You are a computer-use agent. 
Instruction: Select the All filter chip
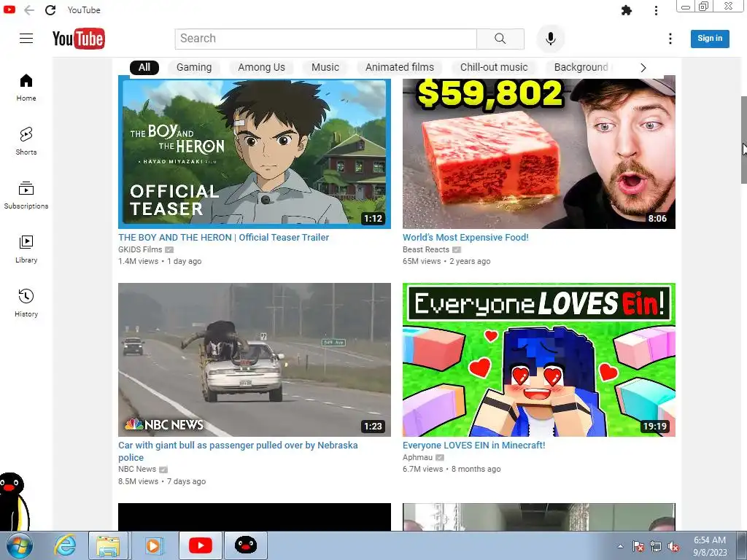click(144, 68)
